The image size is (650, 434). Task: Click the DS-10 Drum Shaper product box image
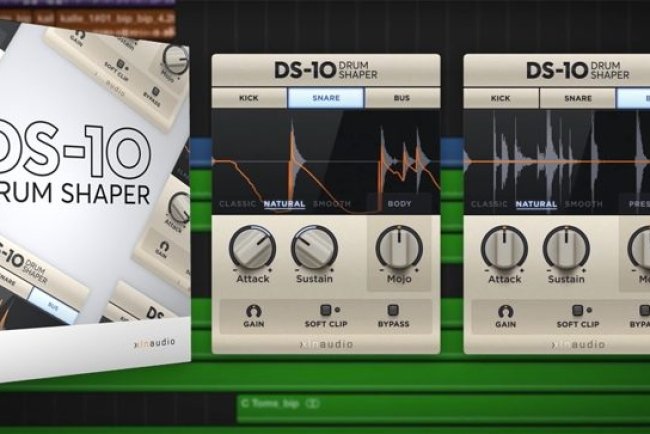(x=95, y=203)
